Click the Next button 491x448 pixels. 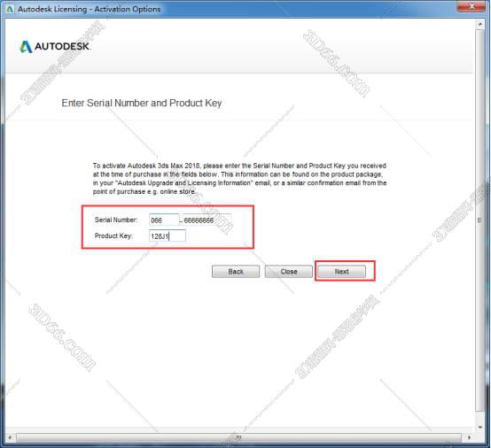pyautogui.click(x=341, y=271)
